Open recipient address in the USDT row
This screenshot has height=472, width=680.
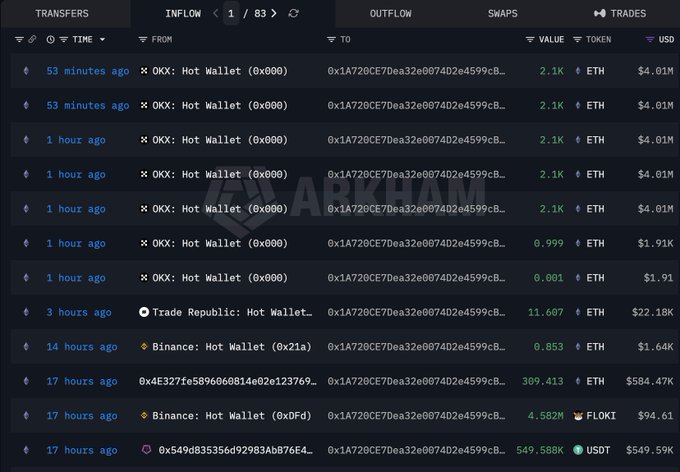click(416, 450)
